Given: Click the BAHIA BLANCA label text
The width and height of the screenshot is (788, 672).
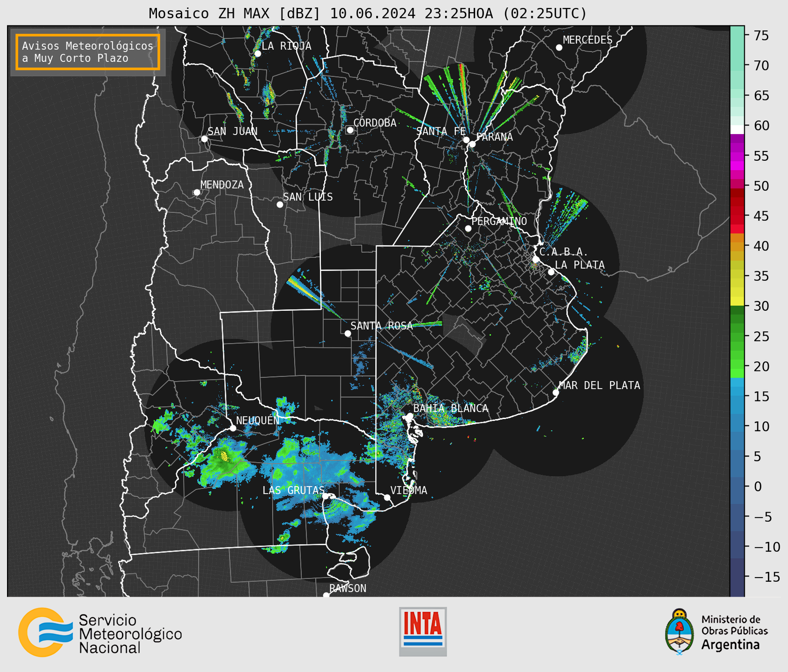Looking at the screenshot, I should pyautogui.click(x=451, y=408).
